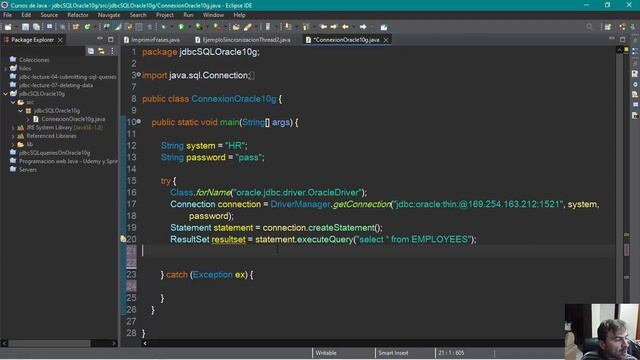Click the New file toolbar icon
This screenshot has height=360, width=640.
8,27
